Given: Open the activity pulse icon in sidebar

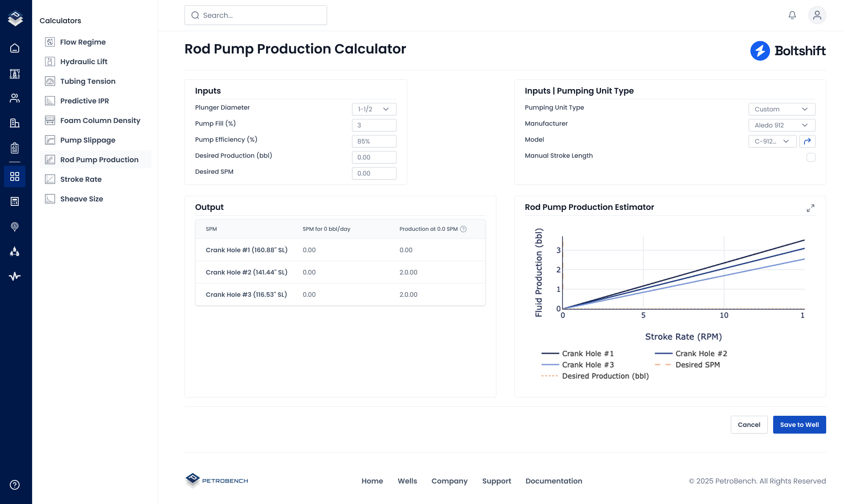Looking at the screenshot, I should (x=15, y=276).
